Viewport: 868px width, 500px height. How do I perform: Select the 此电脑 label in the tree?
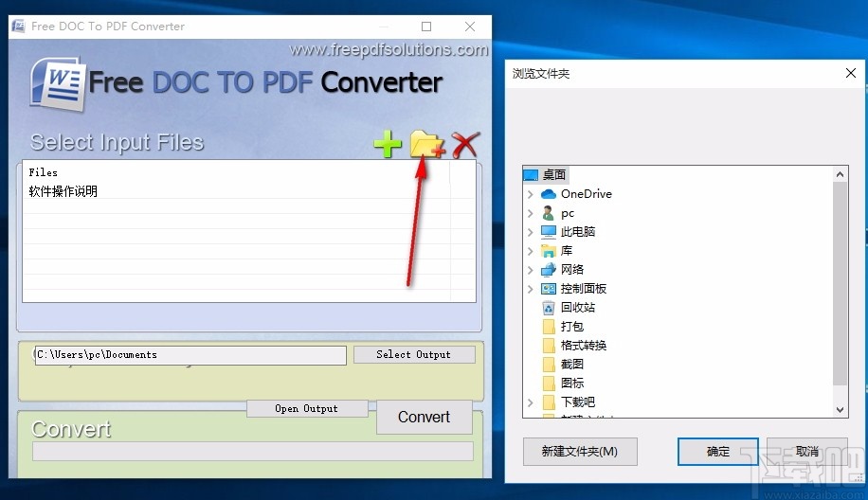tap(578, 232)
